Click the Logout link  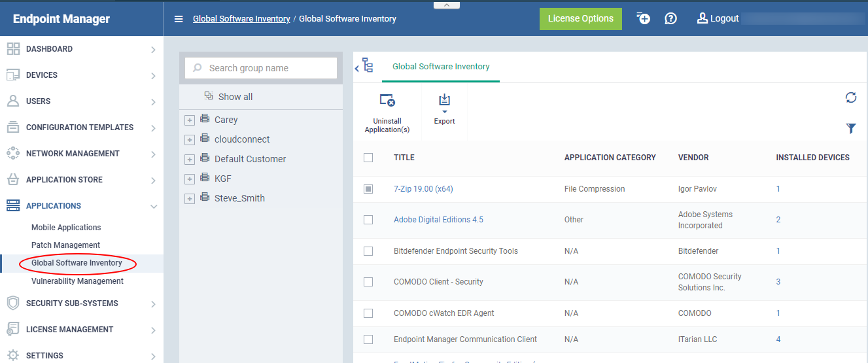725,19
